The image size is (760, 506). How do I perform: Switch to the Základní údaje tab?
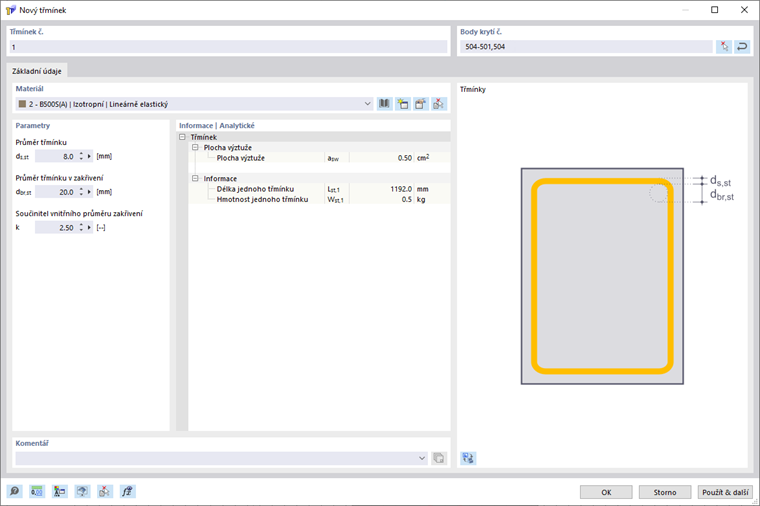(37, 71)
